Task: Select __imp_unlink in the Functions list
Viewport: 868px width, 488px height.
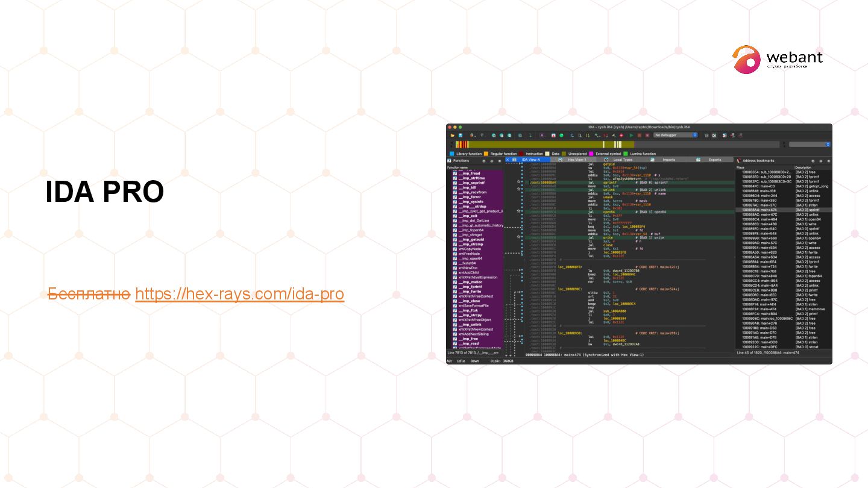Action: pyautogui.click(x=477, y=325)
